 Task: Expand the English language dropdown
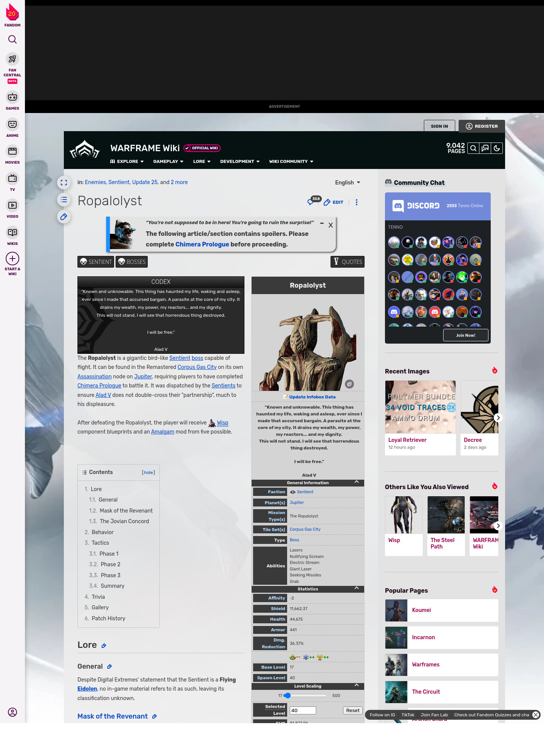coord(348,183)
